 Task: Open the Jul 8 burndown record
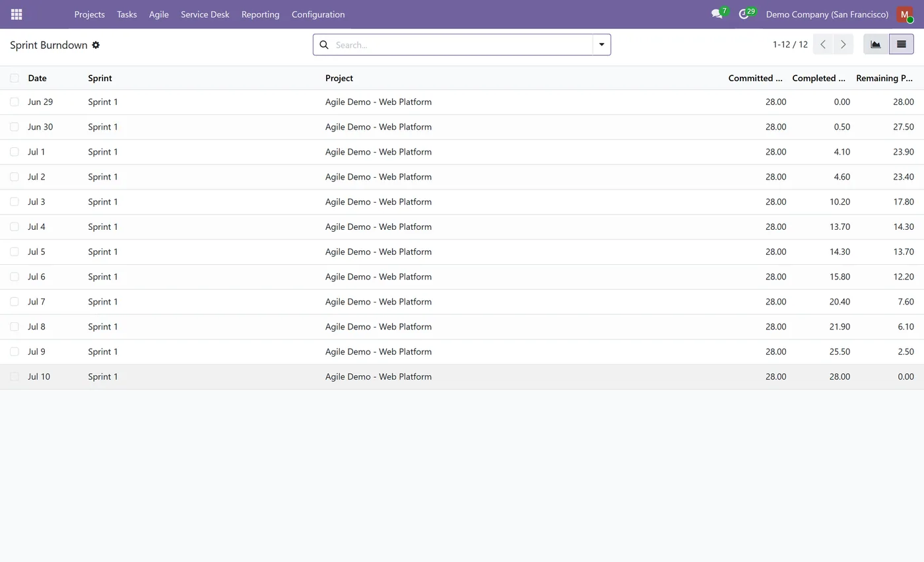(x=462, y=327)
